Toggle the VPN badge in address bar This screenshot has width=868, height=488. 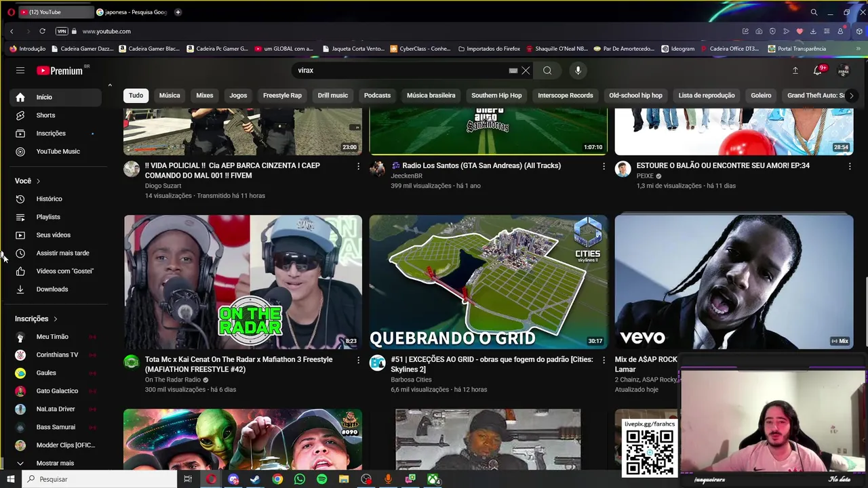click(62, 31)
